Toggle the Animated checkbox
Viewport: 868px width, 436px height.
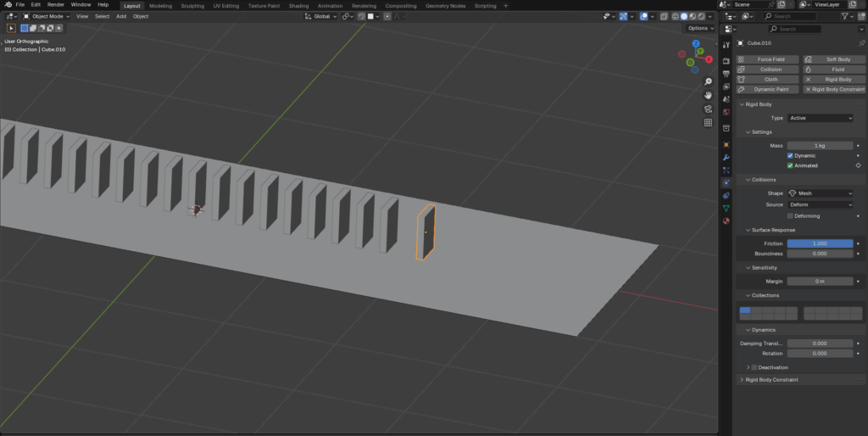pyautogui.click(x=790, y=165)
